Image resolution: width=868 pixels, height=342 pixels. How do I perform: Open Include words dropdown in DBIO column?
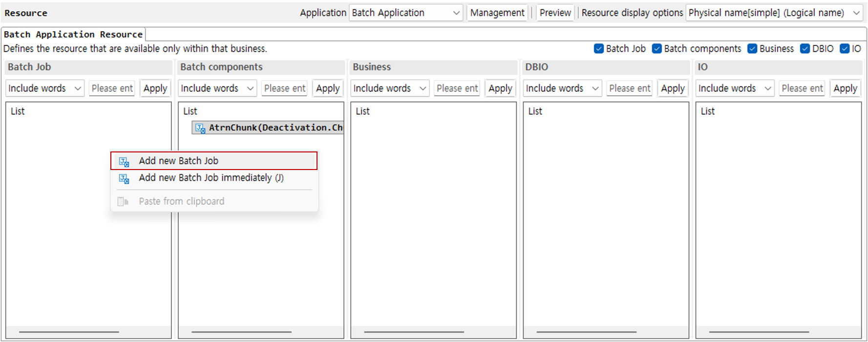(x=562, y=88)
